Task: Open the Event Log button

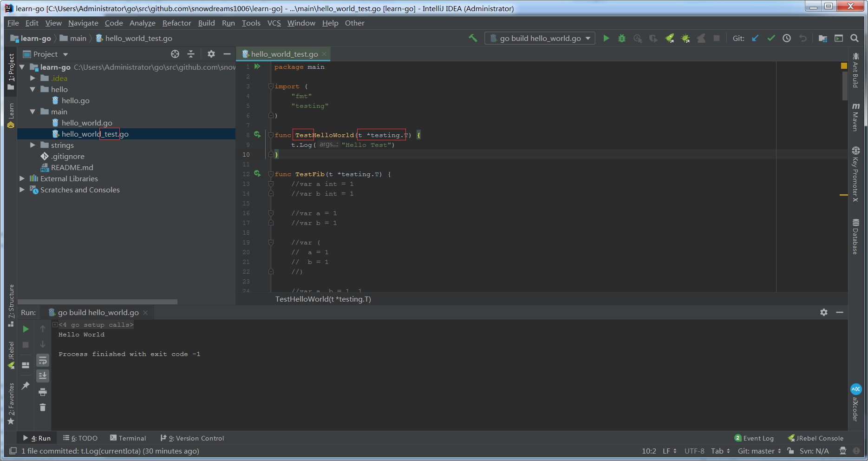Action: [x=754, y=438]
